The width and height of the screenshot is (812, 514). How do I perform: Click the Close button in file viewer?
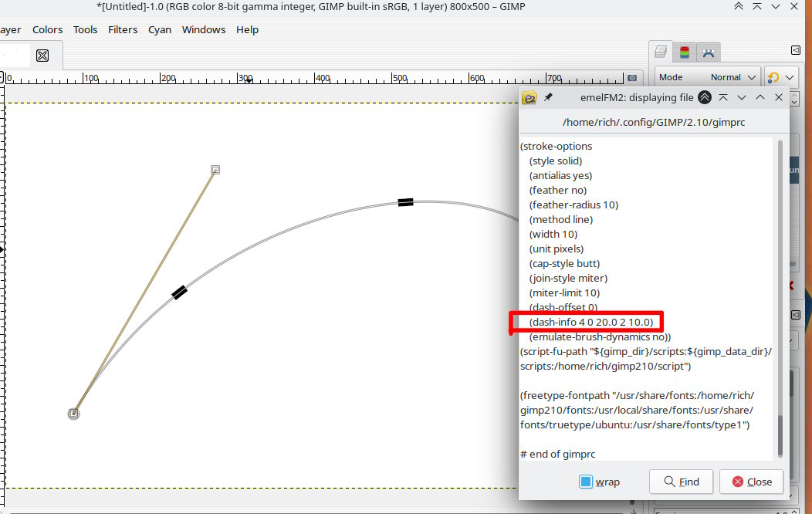pos(752,482)
